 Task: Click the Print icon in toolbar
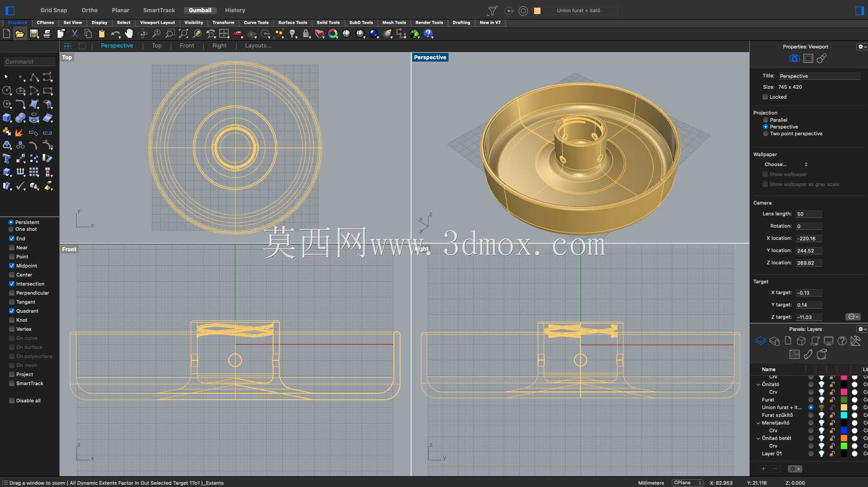click(47, 33)
